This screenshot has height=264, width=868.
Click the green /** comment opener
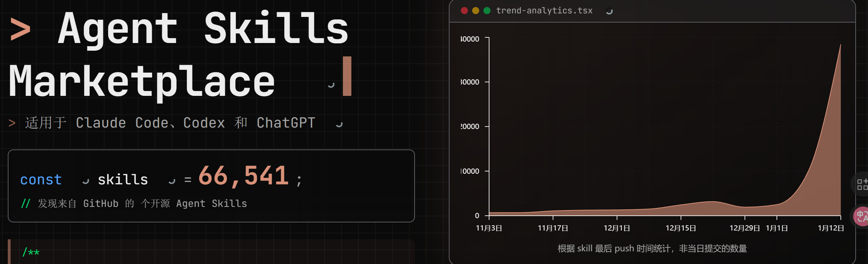coord(31,252)
